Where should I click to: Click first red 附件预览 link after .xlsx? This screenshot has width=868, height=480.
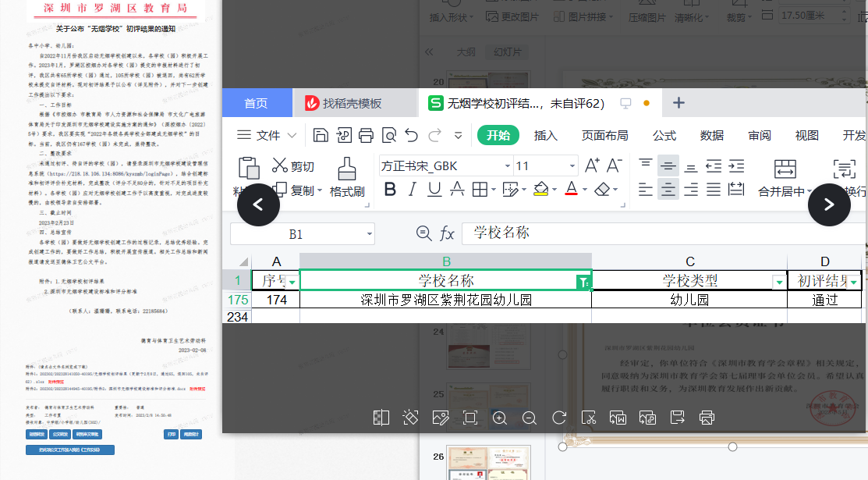click(56, 382)
